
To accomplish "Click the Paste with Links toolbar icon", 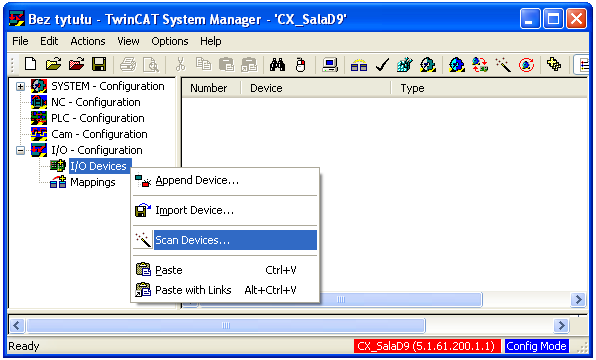I will pos(249,64).
